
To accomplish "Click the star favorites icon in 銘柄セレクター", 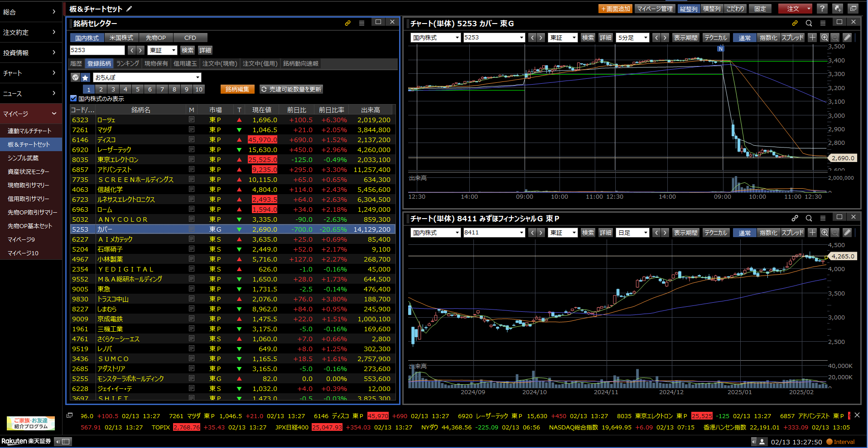I will pos(85,77).
